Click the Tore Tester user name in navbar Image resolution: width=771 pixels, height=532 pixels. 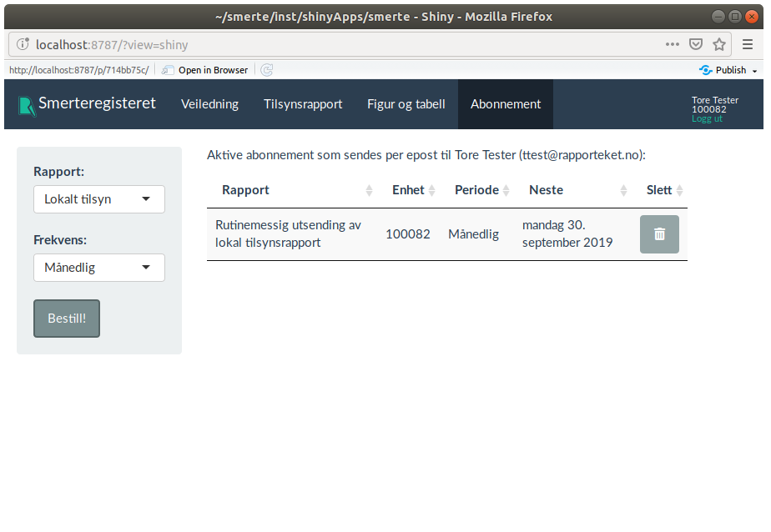tap(715, 100)
